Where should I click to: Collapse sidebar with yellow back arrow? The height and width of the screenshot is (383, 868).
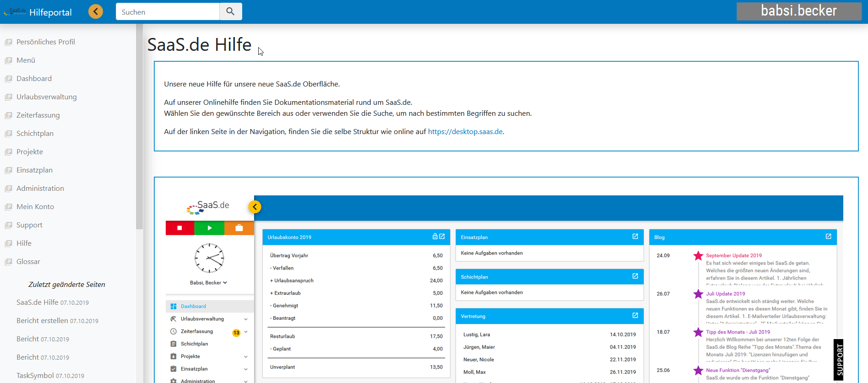coord(96,11)
